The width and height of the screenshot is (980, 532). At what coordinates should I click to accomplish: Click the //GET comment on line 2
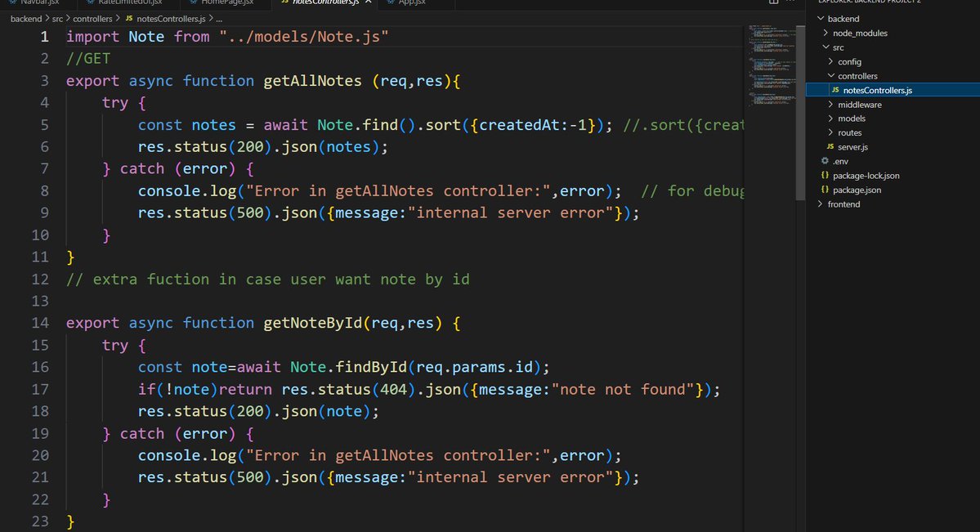tap(88, 59)
